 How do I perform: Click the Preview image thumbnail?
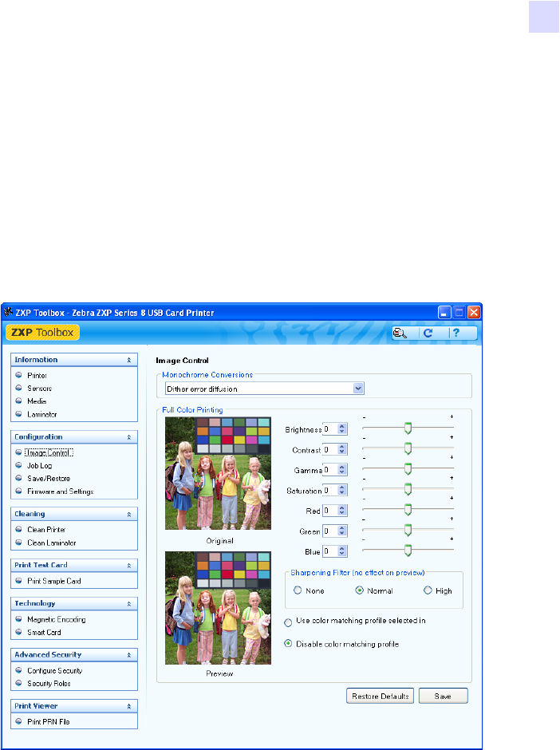coord(218,608)
